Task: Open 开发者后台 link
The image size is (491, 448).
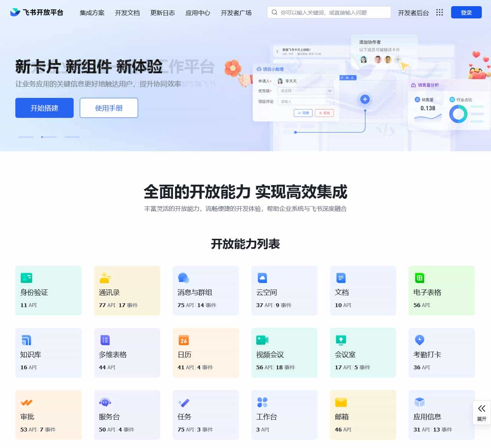Action: (x=413, y=13)
